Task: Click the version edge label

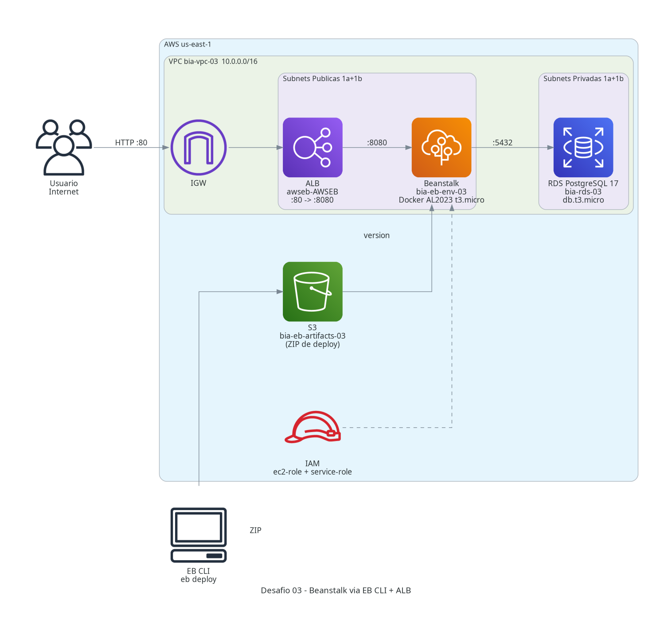Action: tap(377, 235)
